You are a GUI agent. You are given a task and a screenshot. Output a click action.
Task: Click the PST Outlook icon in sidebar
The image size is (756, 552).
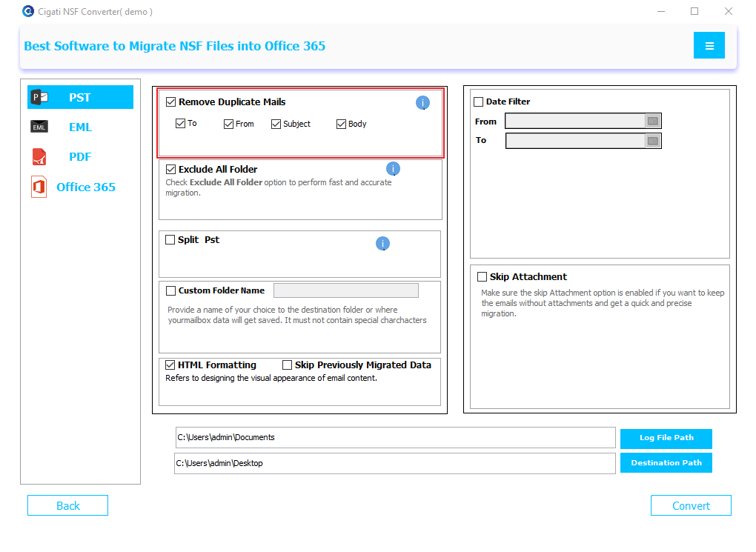tap(39, 97)
